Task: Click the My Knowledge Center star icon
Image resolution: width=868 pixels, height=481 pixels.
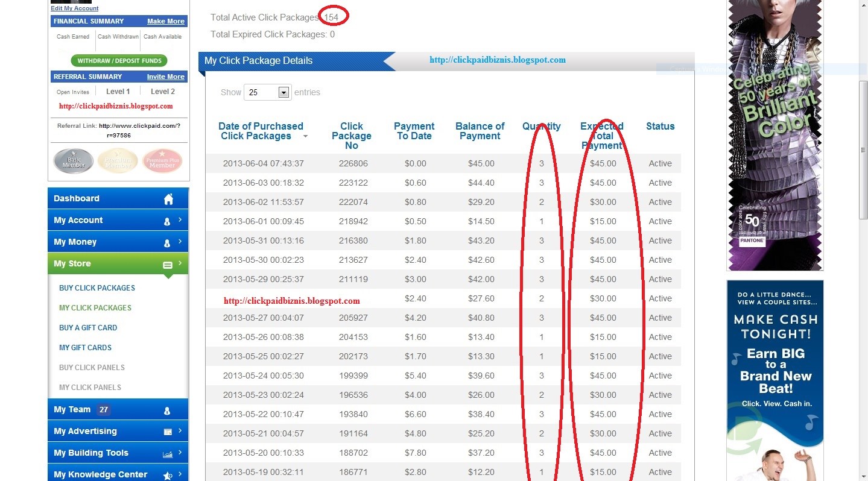Action: [x=168, y=476]
